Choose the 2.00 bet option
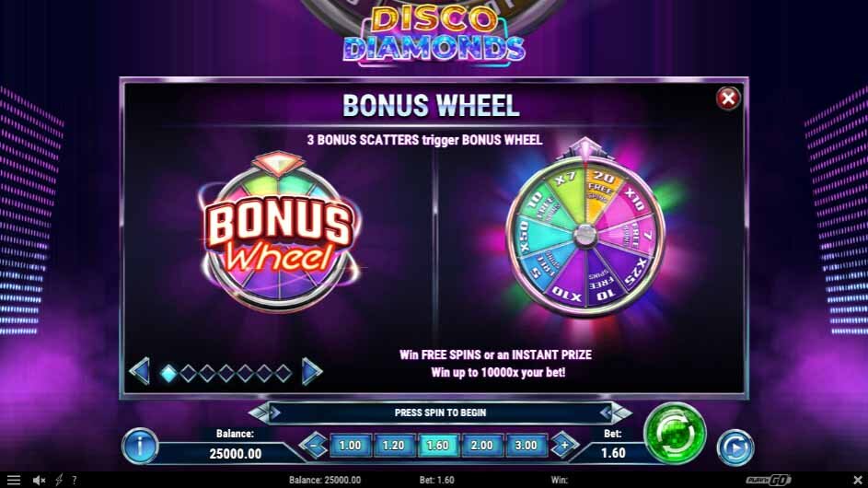 pos(481,446)
